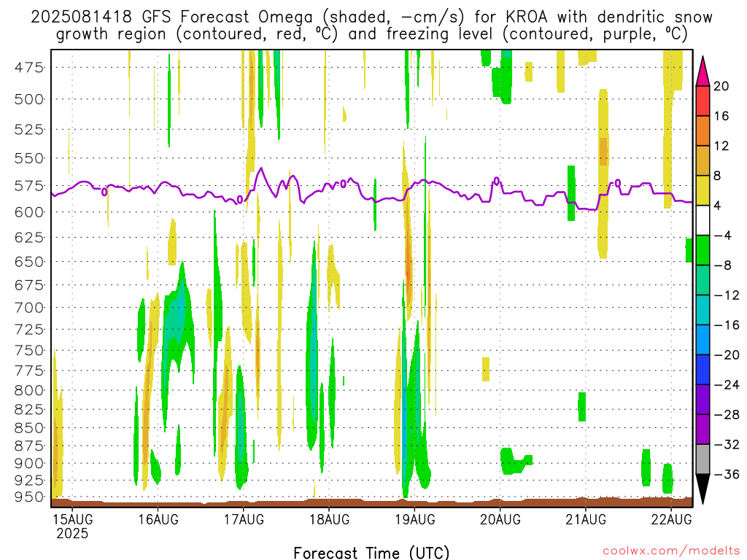Viewport: 747px width, 560px height.
Task: Click the 950 pressure level label
Action: click(x=29, y=497)
